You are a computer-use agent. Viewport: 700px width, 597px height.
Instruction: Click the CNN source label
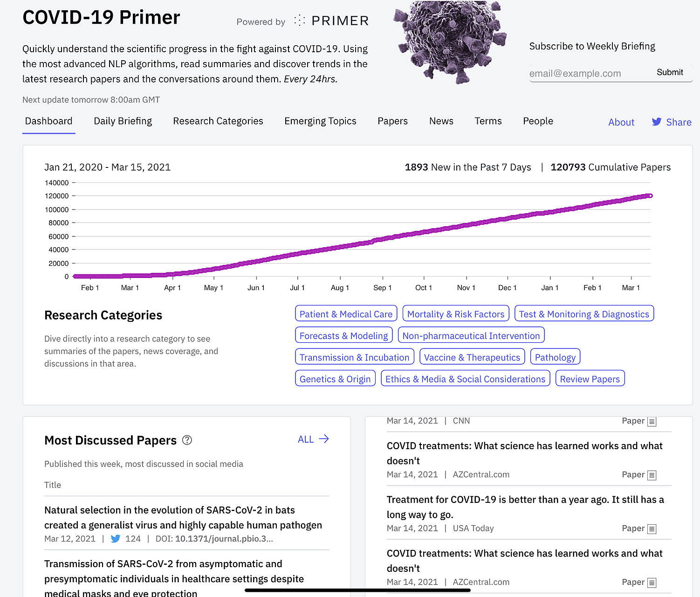(461, 421)
